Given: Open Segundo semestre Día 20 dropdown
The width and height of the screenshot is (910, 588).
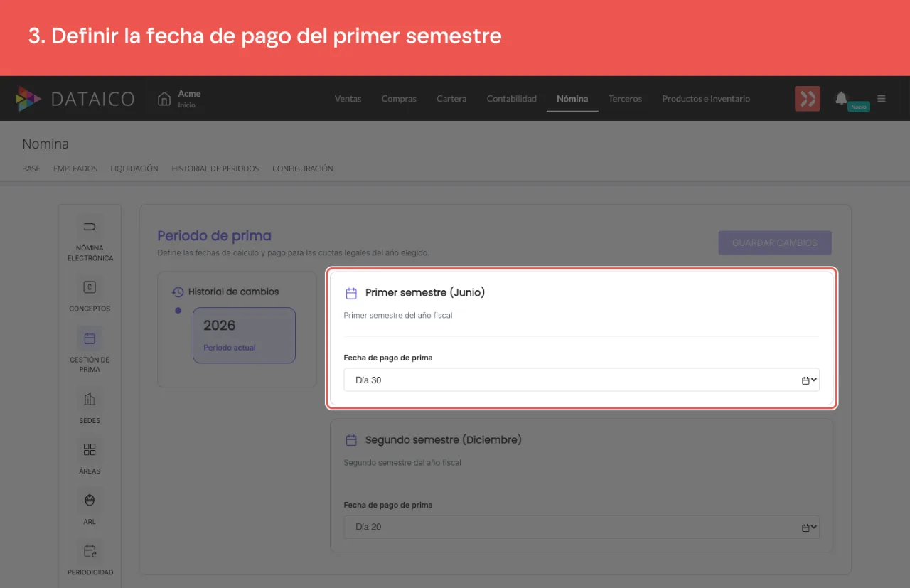Looking at the screenshot, I should tap(582, 527).
